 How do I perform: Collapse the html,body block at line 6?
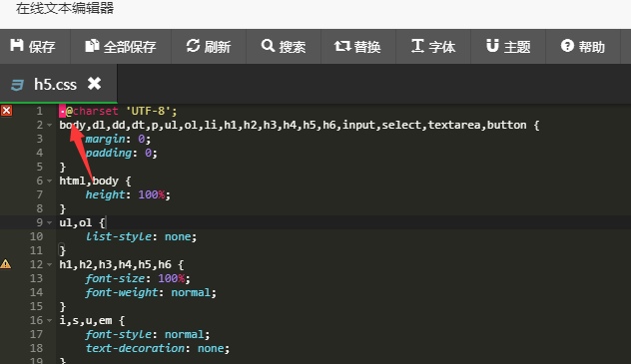(x=50, y=182)
